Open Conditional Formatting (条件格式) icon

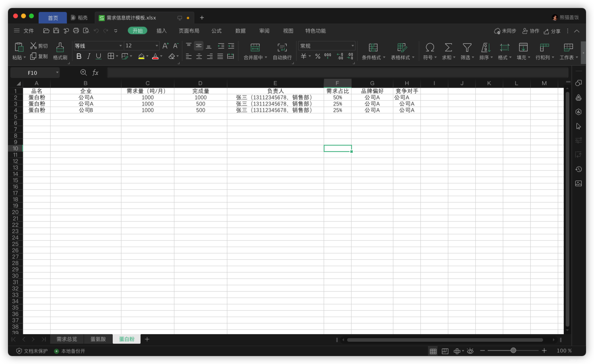click(x=373, y=48)
